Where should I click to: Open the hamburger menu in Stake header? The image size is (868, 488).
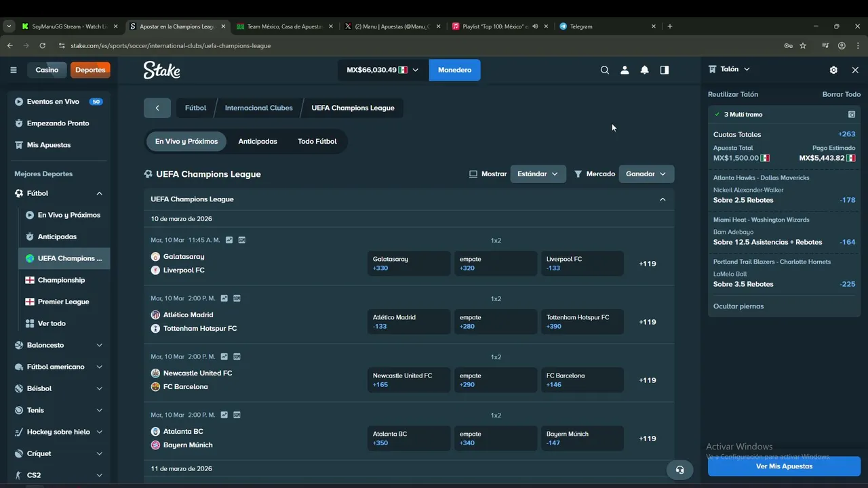click(x=13, y=70)
